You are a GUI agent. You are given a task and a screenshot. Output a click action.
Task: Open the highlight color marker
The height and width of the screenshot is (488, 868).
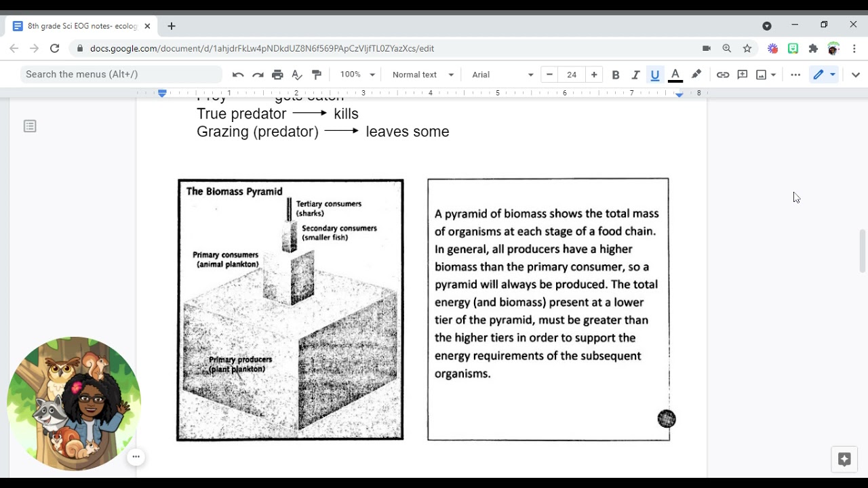click(696, 75)
